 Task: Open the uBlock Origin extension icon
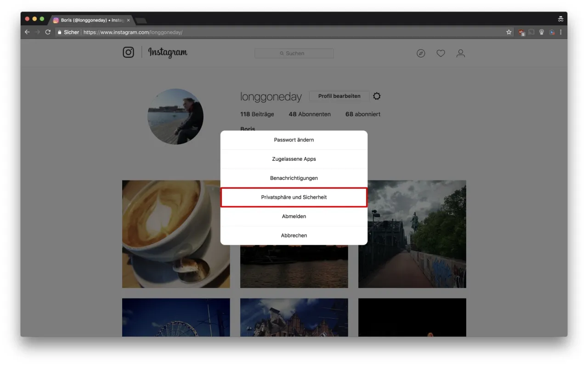coord(521,32)
